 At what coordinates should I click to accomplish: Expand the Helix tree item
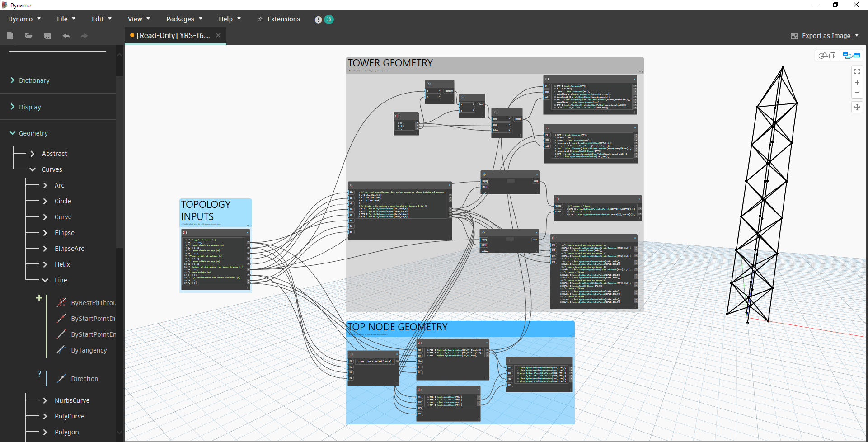45,264
